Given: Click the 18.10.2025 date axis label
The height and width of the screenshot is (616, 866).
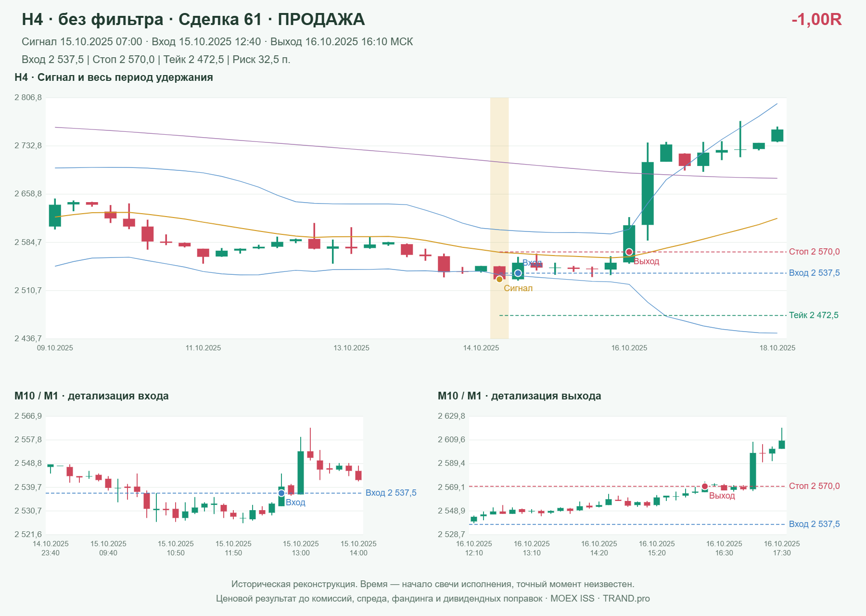Looking at the screenshot, I should pos(777,348).
